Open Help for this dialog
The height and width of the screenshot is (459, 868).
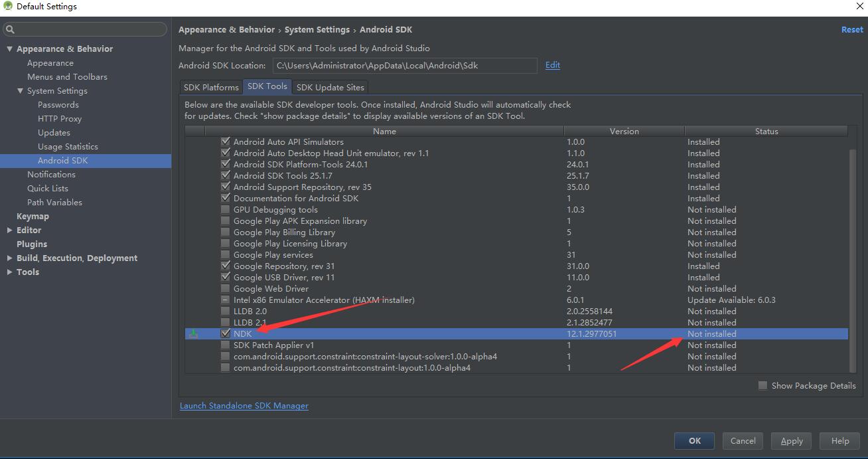pos(840,440)
